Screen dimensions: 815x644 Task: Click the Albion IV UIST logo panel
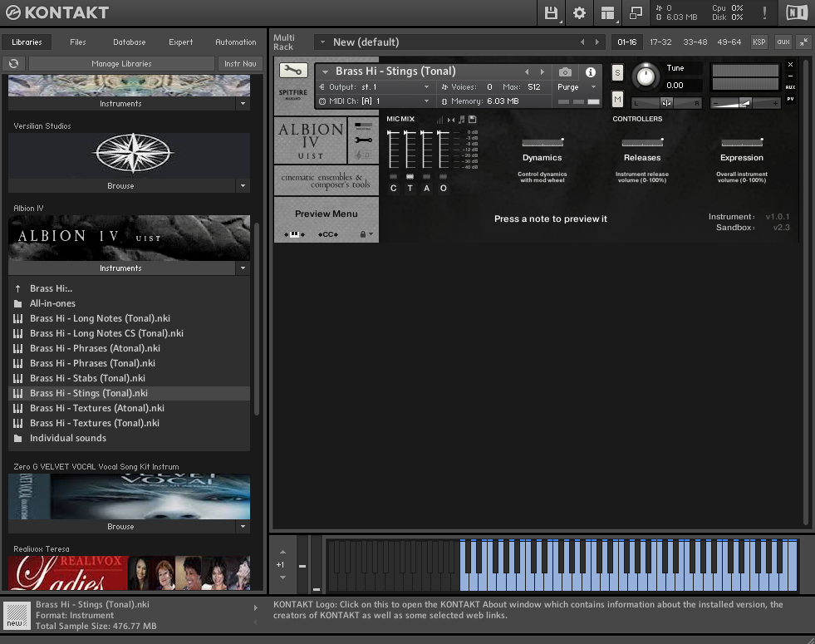[x=311, y=140]
